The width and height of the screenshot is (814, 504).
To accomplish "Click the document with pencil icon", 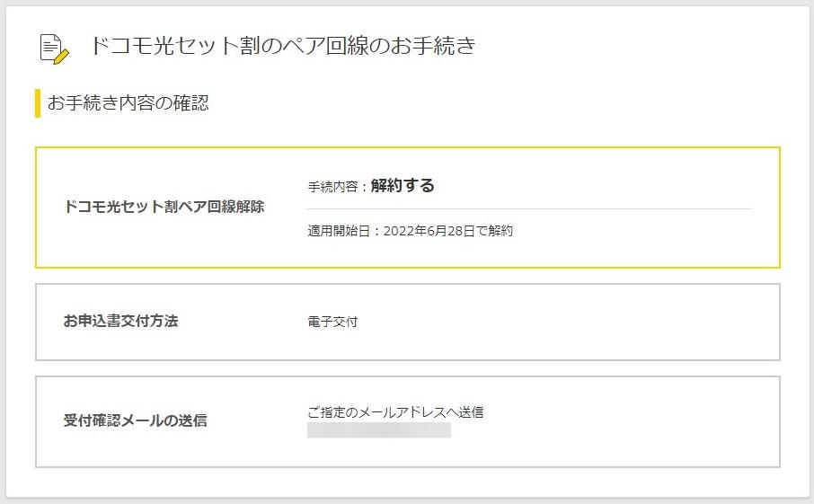I will [x=55, y=49].
